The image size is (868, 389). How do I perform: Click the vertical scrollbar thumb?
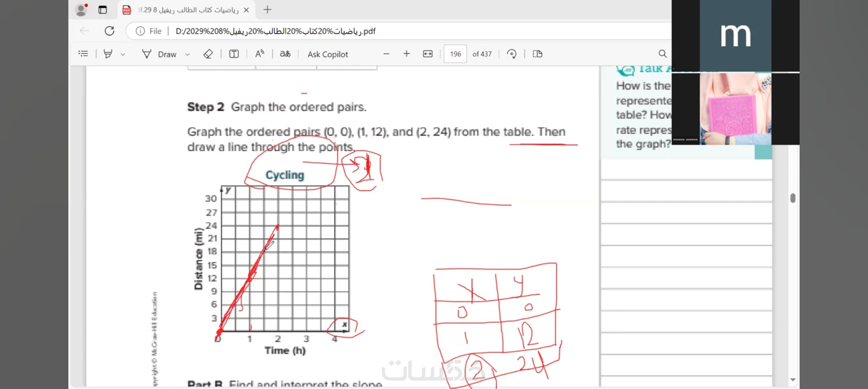(793, 198)
